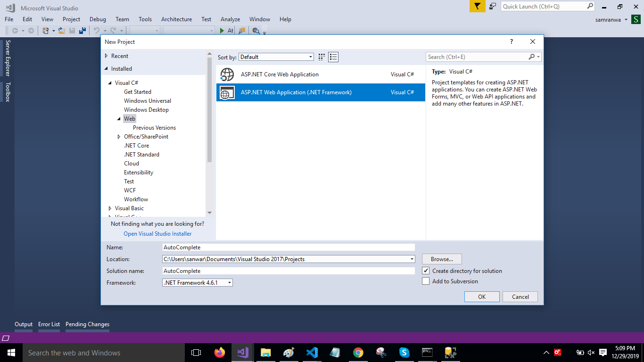644x362 pixels.
Task: Click the Start debugging play icon
Action: [222, 31]
